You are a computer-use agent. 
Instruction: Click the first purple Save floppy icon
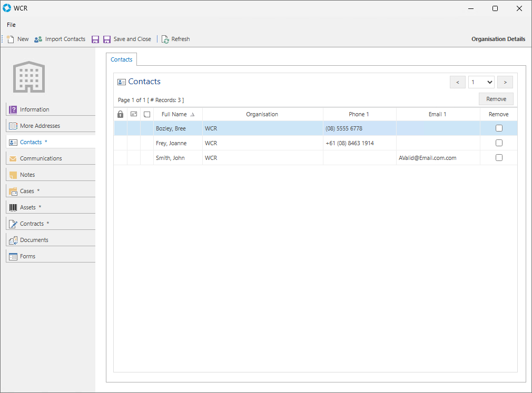[x=95, y=39]
